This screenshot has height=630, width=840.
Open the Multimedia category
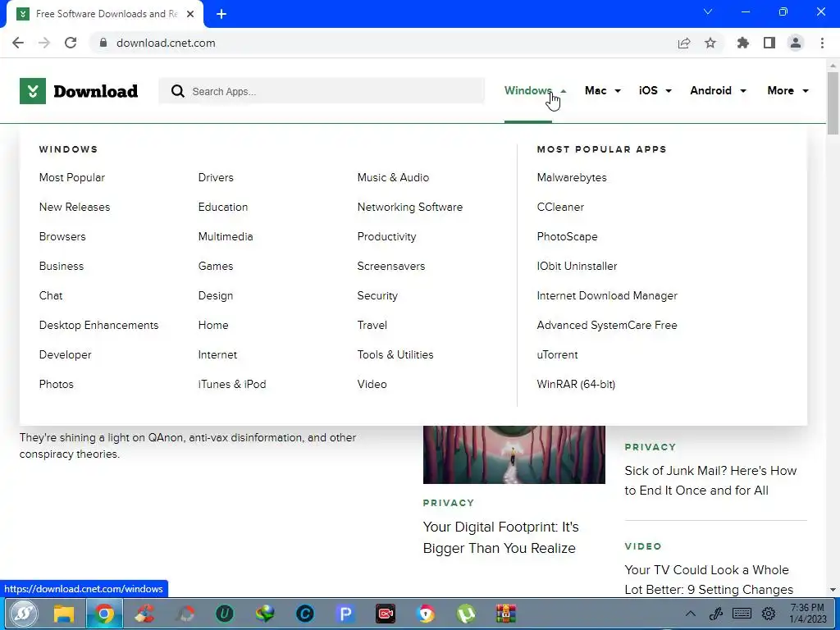[226, 236]
